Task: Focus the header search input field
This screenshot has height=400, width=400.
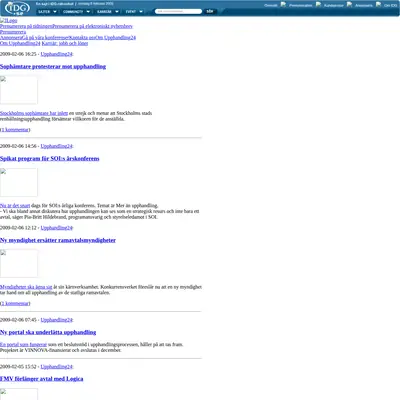Action: tap(178, 11)
